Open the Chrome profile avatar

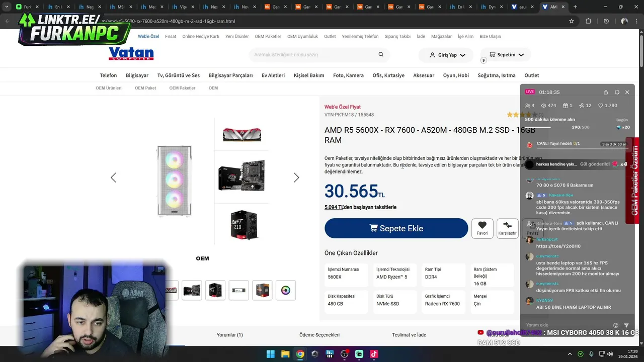pos(624,21)
